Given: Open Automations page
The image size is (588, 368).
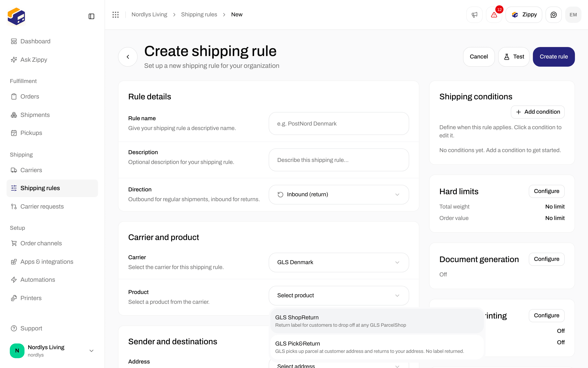Looking at the screenshot, I should [x=52, y=280].
